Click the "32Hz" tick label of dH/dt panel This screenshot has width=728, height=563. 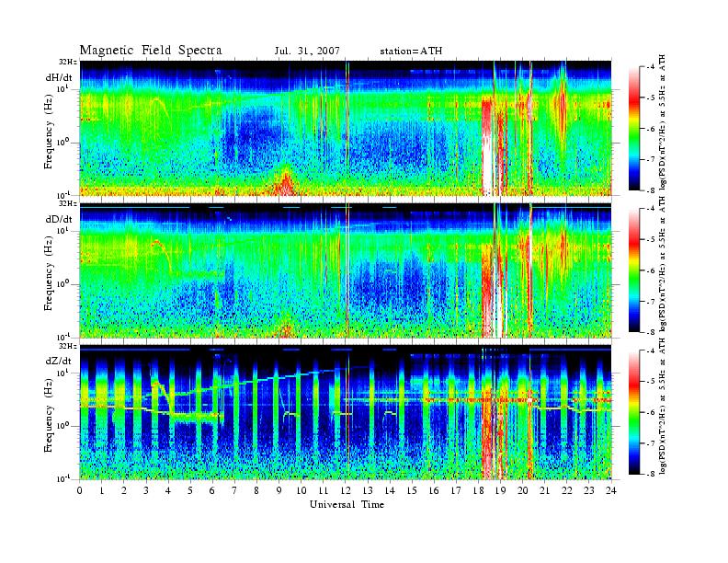pos(68,61)
